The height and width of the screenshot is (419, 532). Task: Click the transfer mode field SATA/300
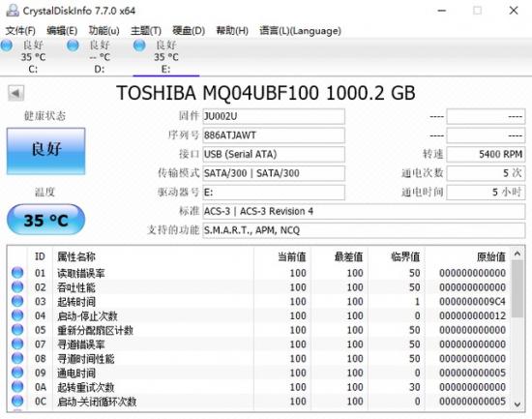click(x=274, y=173)
